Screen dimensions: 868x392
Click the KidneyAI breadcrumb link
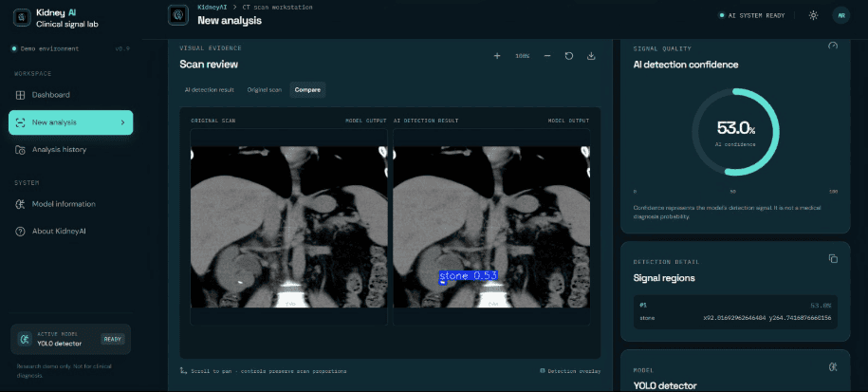tap(212, 8)
